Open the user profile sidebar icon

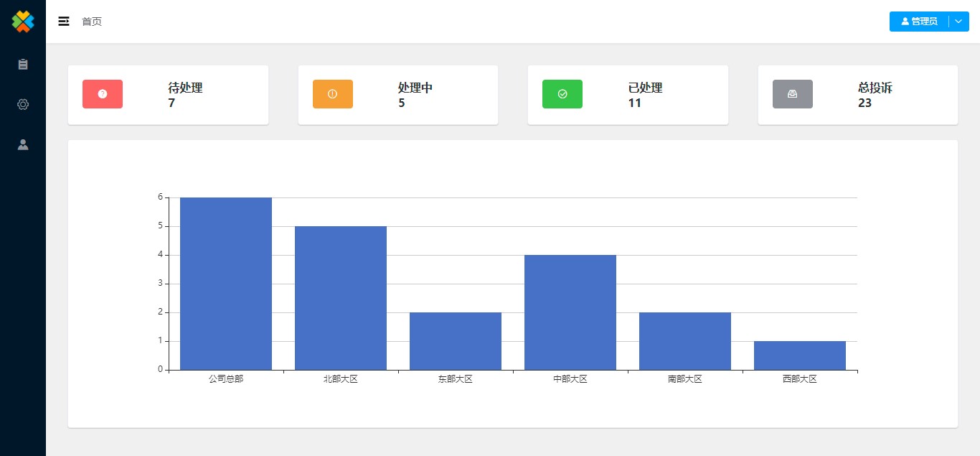[x=23, y=145]
